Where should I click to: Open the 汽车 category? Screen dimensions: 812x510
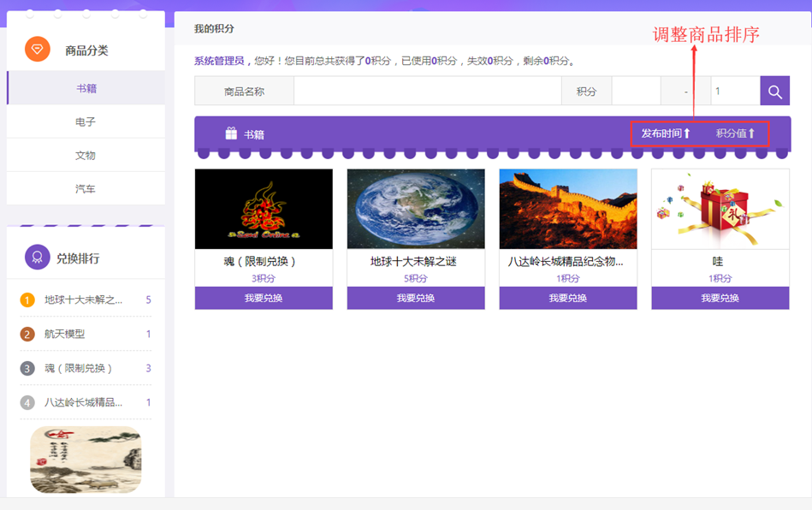(86, 188)
